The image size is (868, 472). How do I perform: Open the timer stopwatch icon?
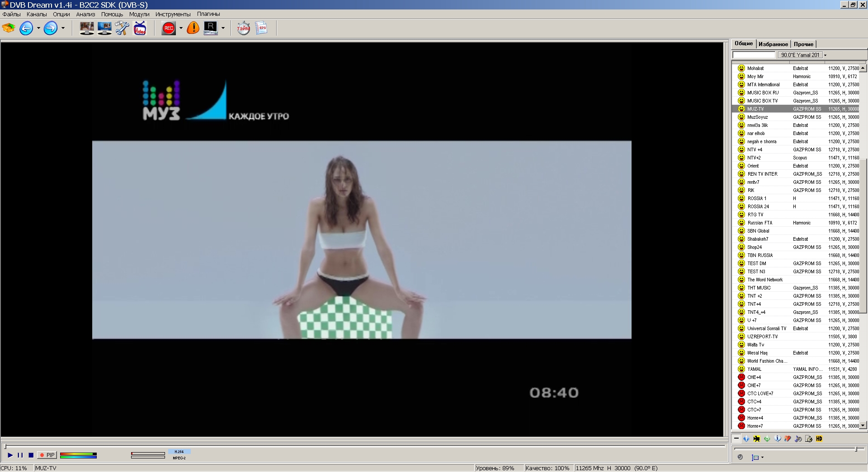tap(243, 28)
